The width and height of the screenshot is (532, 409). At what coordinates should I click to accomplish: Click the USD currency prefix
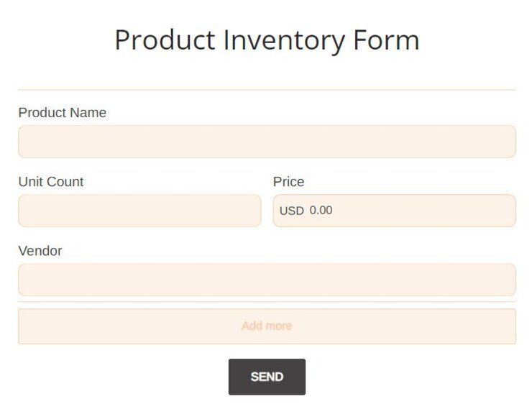[291, 211]
